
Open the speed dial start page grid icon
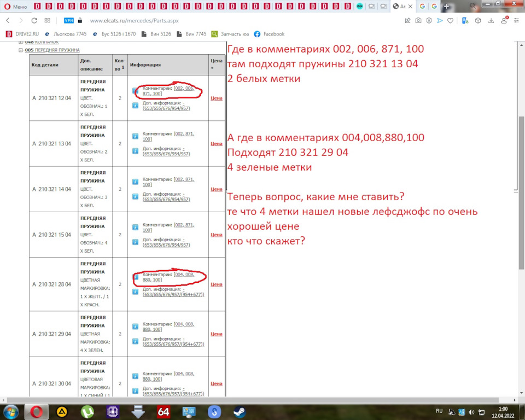pyautogui.click(x=47, y=20)
